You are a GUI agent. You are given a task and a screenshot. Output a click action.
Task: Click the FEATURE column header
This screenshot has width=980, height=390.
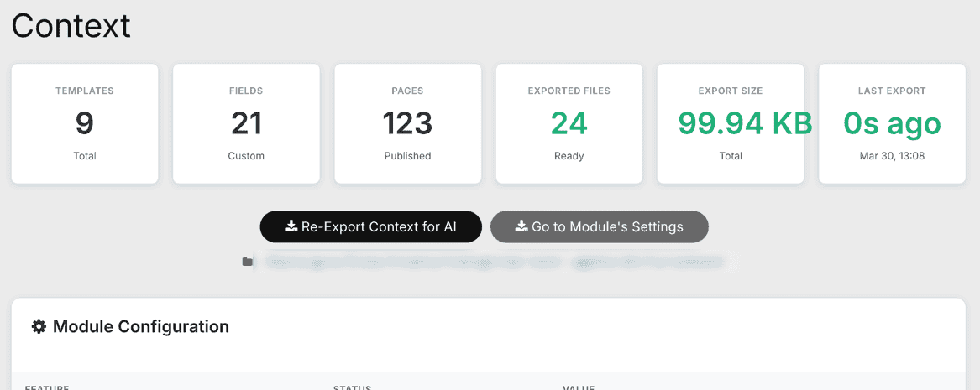[47, 387]
